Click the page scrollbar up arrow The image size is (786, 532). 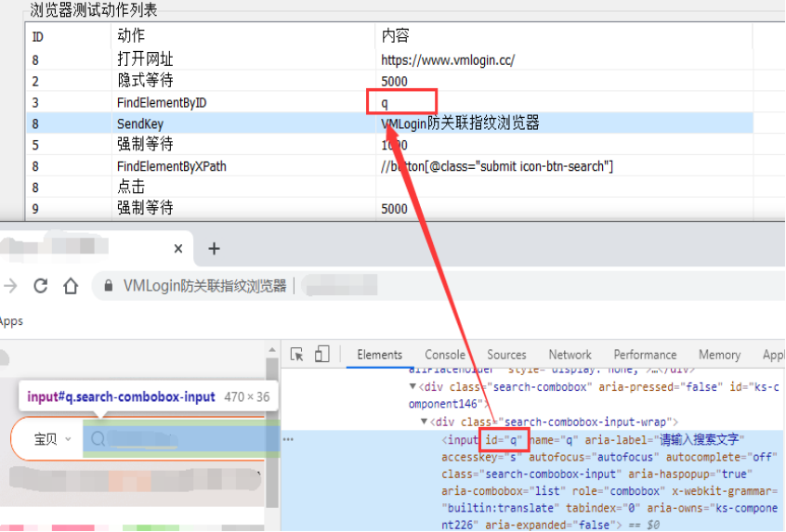pos(272,350)
